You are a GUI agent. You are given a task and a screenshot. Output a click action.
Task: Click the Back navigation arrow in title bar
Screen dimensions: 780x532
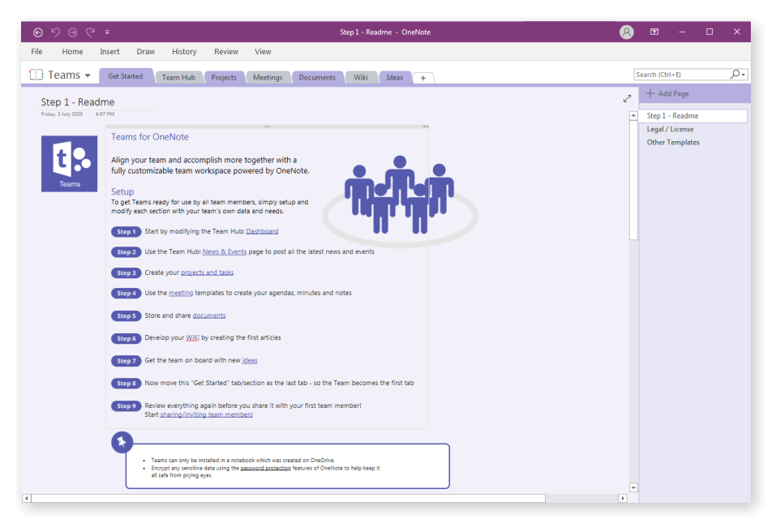click(x=38, y=32)
